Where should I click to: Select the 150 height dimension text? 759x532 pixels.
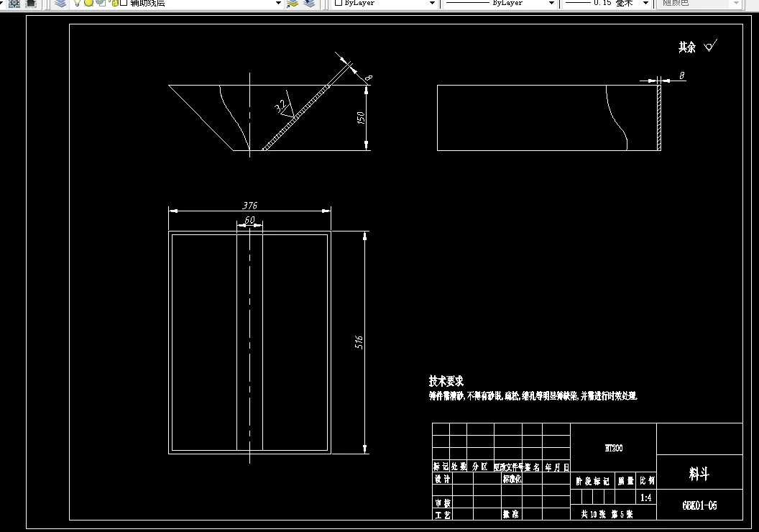(361, 118)
